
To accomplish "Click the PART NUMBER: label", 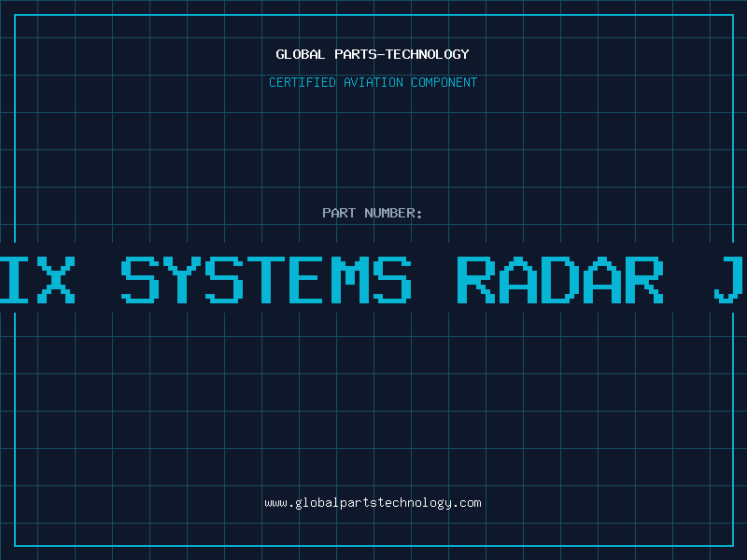I will pos(373,213).
